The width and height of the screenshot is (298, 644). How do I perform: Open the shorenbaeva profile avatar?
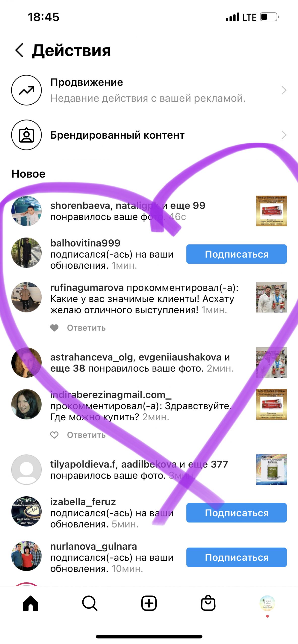[26, 211]
